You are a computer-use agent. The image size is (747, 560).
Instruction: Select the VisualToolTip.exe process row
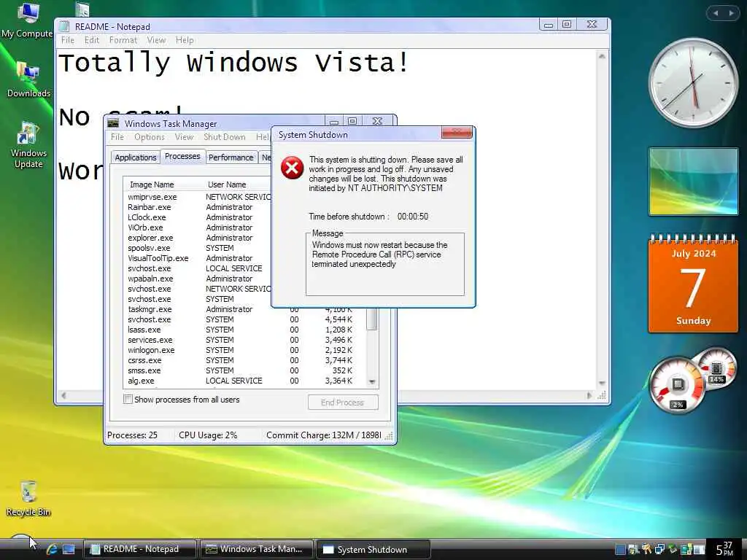click(x=197, y=258)
